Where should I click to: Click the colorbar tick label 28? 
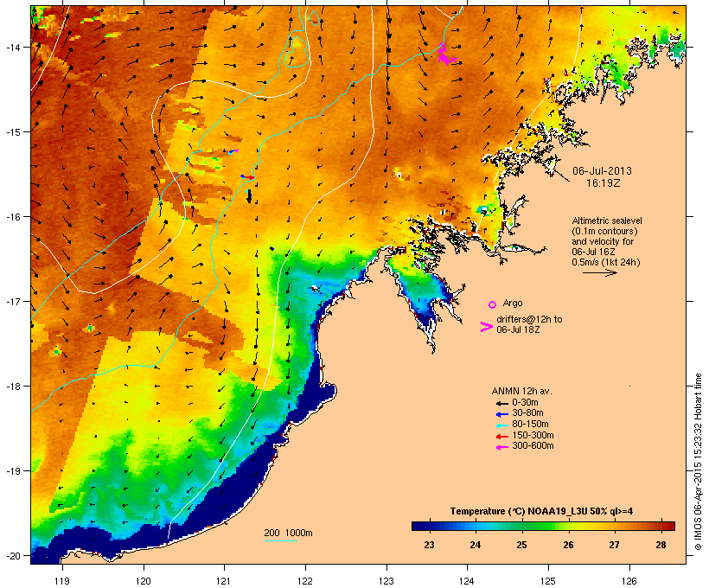coord(661,545)
